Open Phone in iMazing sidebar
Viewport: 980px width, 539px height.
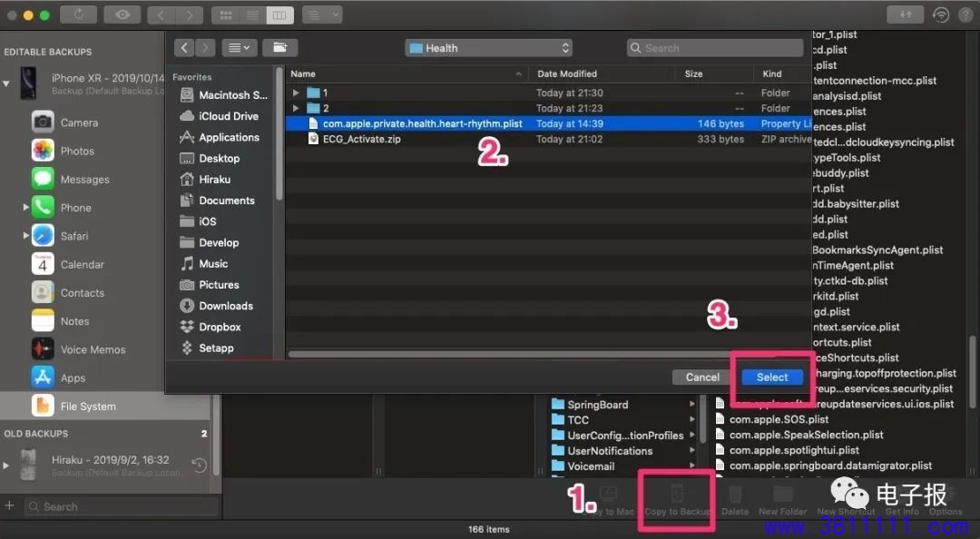62,208
